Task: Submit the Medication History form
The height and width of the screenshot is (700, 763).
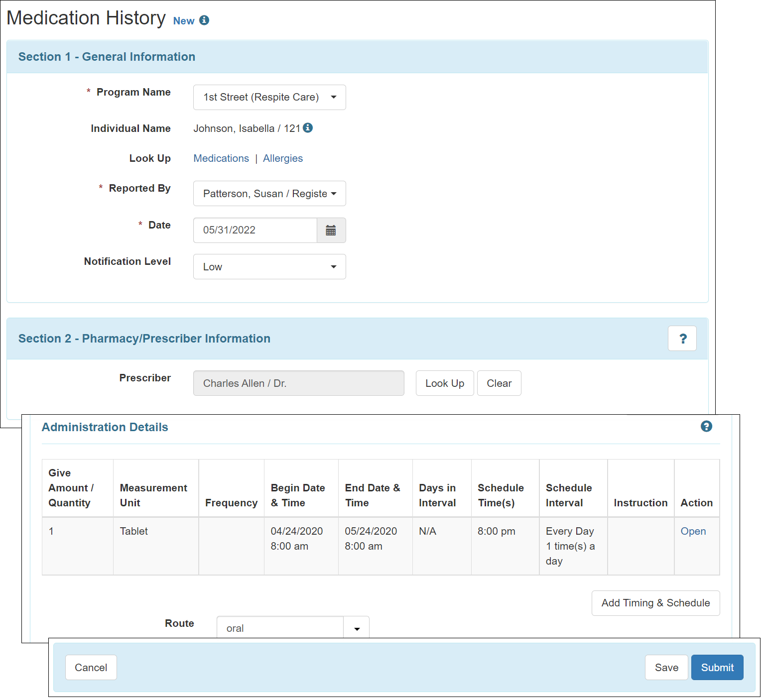Action: 717,667
